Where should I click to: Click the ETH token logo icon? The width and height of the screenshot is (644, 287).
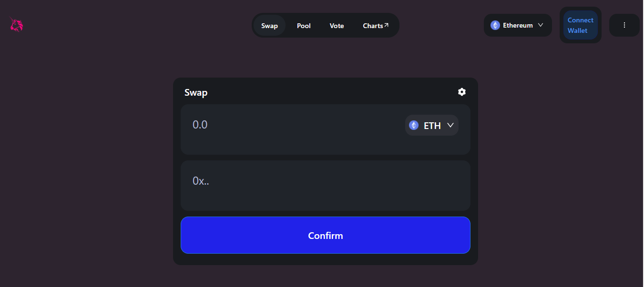(414, 125)
